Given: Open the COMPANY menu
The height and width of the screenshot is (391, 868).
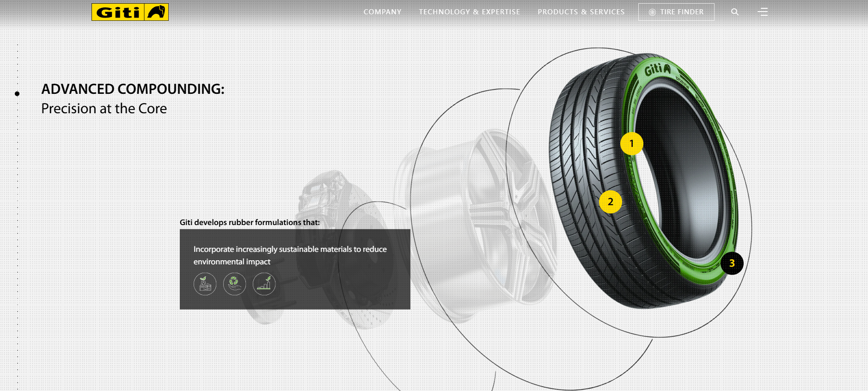Looking at the screenshot, I should (x=382, y=12).
